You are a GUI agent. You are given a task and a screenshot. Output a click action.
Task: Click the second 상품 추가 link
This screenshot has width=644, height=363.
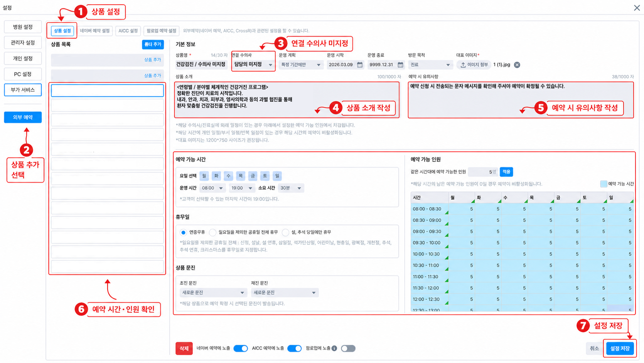pos(152,76)
